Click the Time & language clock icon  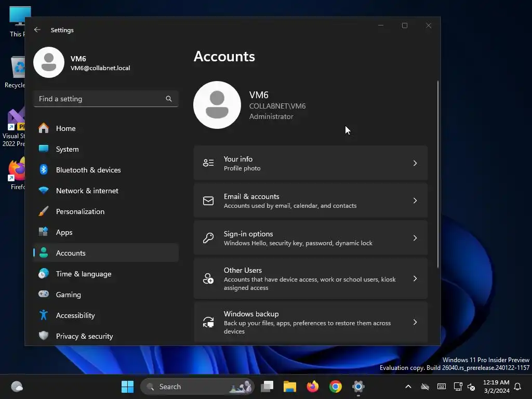pos(44,273)
